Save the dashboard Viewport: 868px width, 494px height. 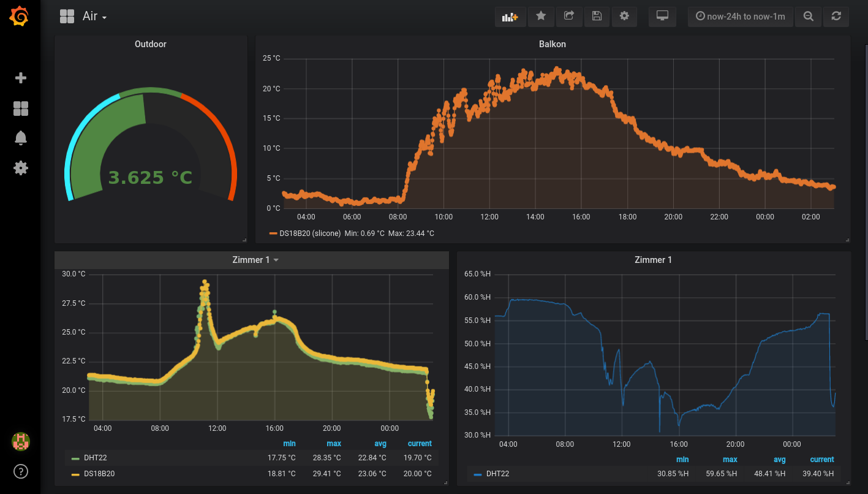click(x=597, y=17)
